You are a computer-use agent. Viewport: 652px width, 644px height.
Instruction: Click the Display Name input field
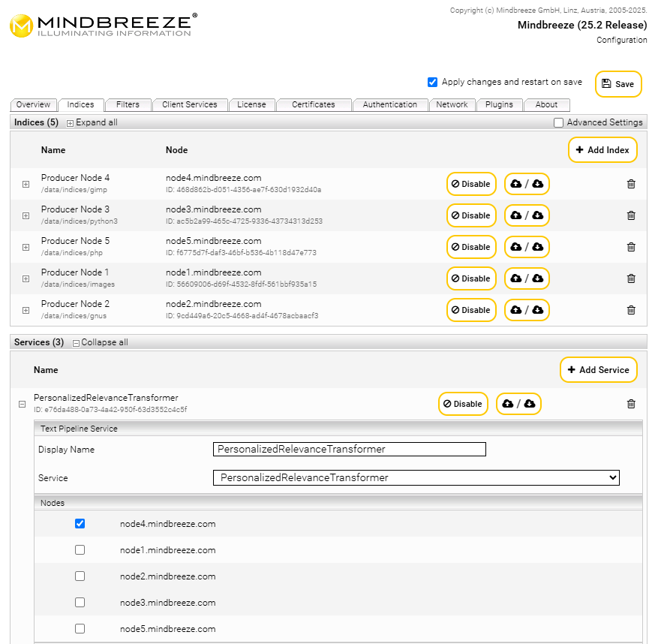350,450
